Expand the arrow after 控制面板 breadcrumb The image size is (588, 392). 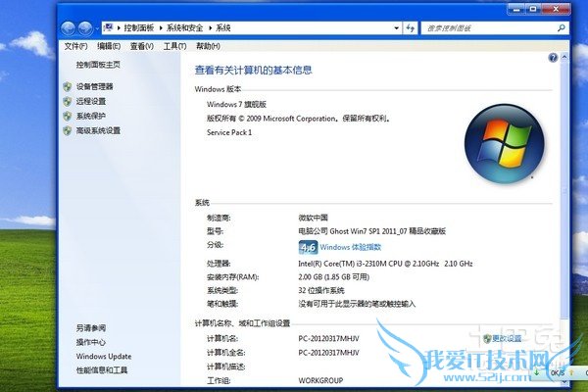(161, 27)
